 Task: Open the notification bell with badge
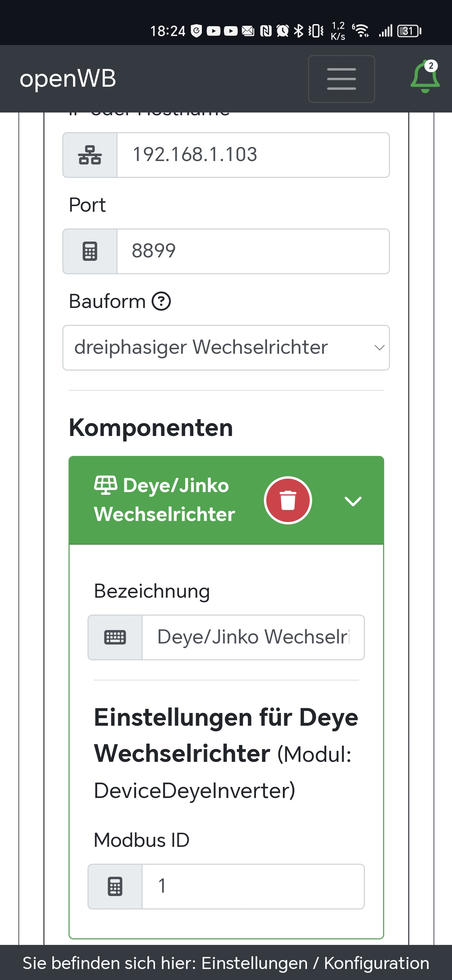[x=424, y=77]
